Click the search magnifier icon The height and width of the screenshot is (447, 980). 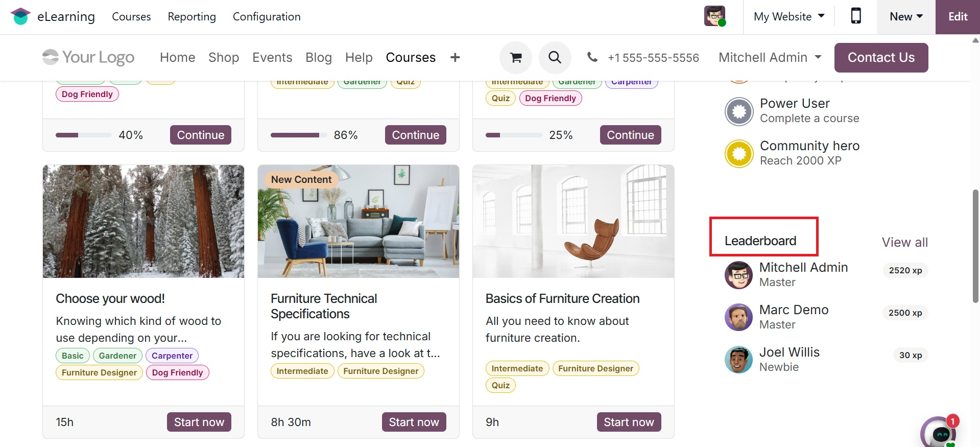click(555, 58)
